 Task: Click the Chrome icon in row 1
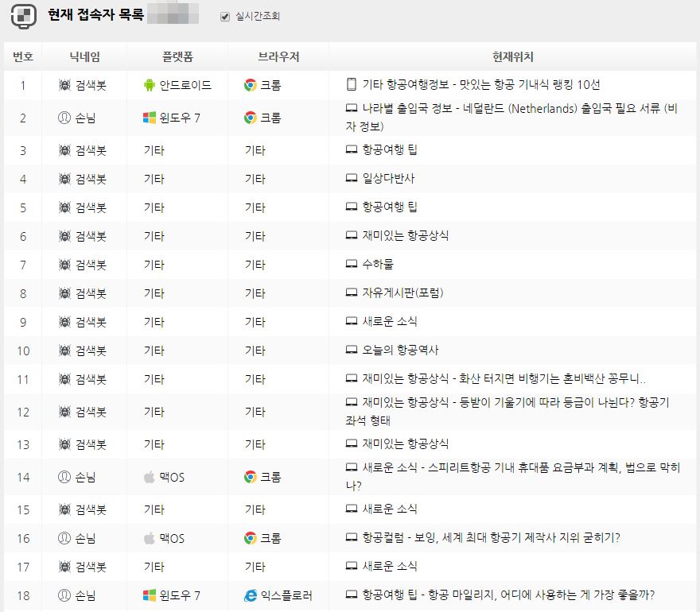(x=251, y=85)
